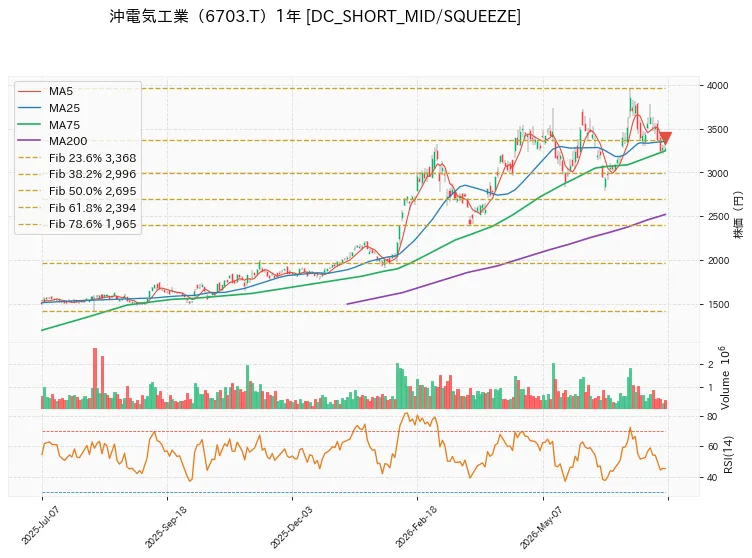Viewport: 752px width, 558px height.
Task: Click the red down-triangle signal marker
Action: tap(665, 138)
